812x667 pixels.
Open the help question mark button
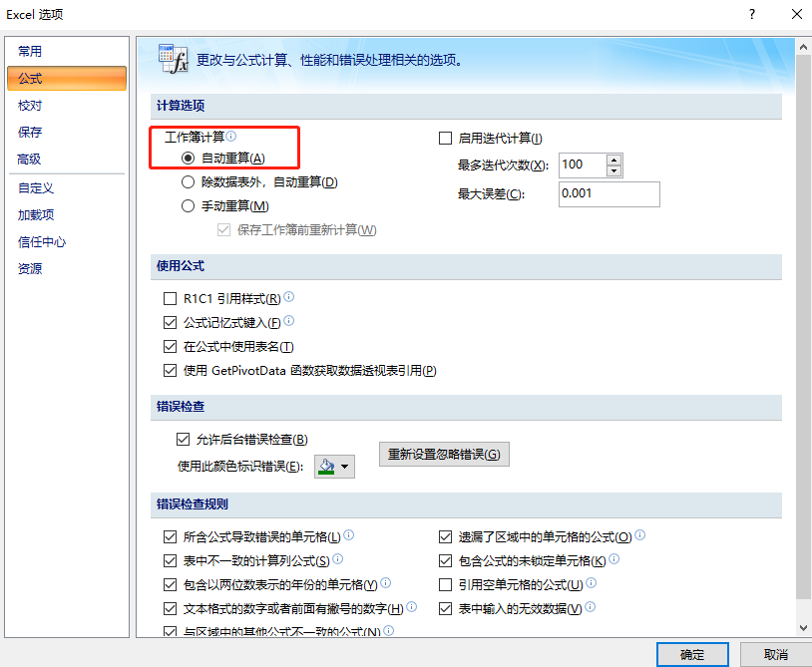752,14
